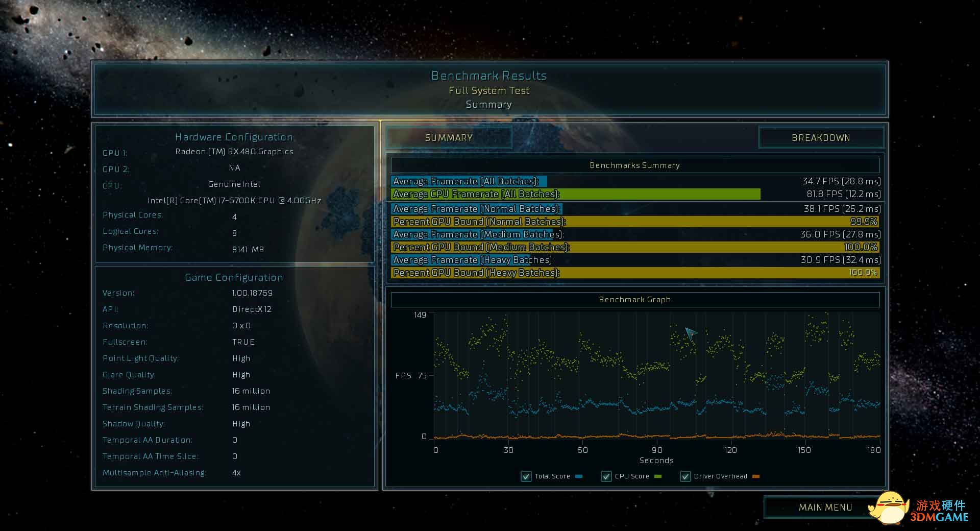Select Average Framerate (Medium Batches) row

636,234
